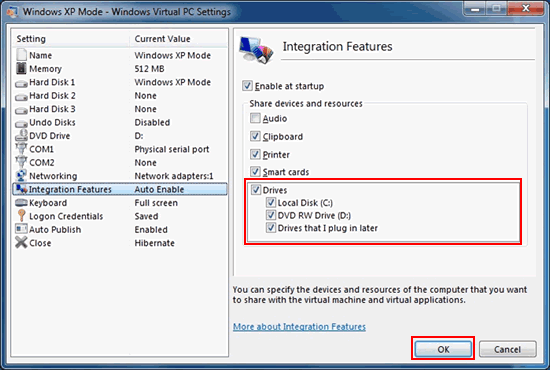Select the DVD Drive icon

coord(21,136)
